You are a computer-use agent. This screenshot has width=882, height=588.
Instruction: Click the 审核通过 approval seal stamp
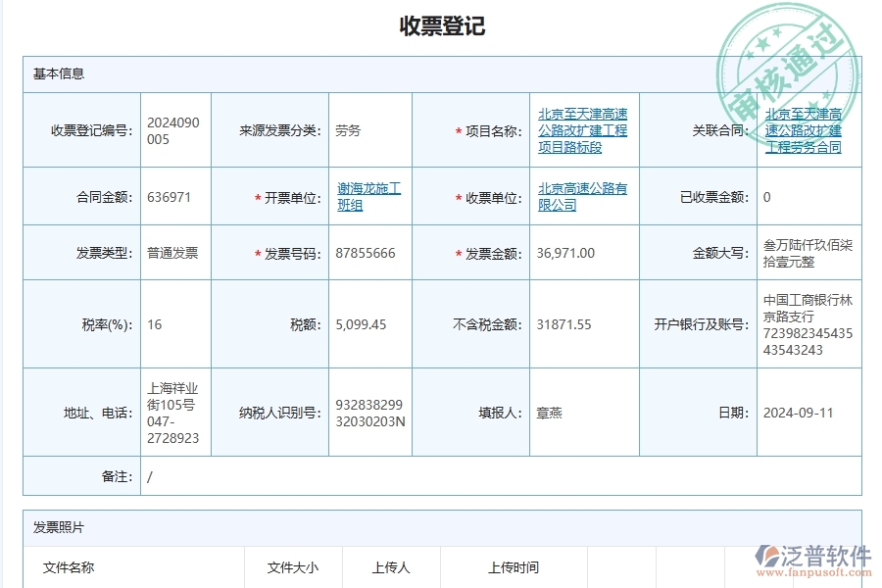point(784,49)
